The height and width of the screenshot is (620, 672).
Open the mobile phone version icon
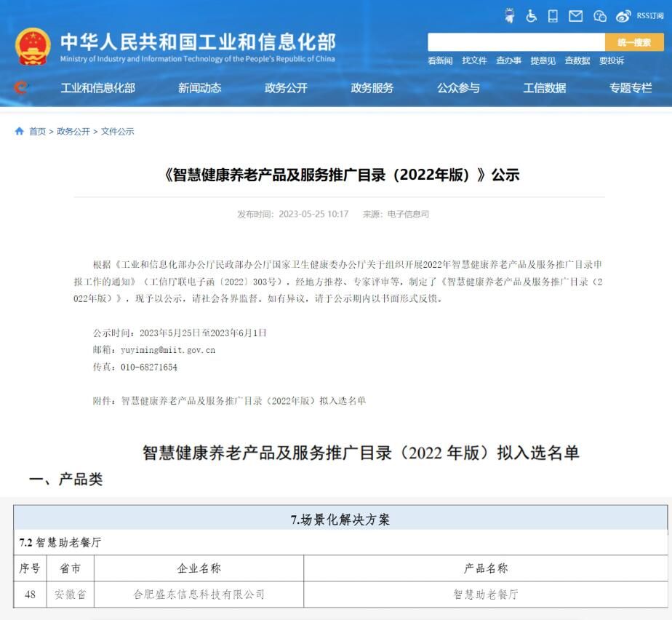click(x=553, y=16)
